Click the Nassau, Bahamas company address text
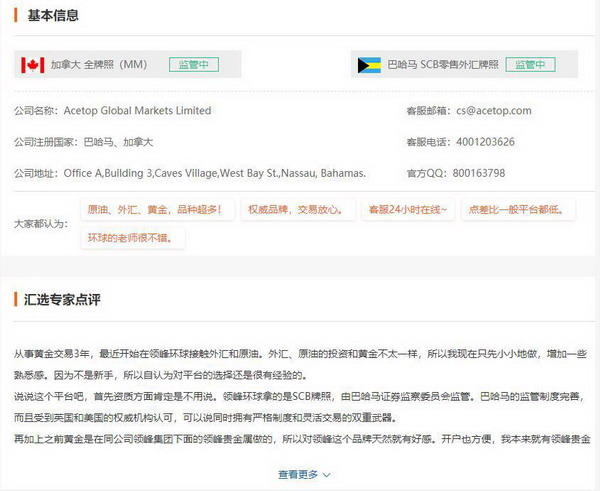The image size is (600, 491). [215, 173]
